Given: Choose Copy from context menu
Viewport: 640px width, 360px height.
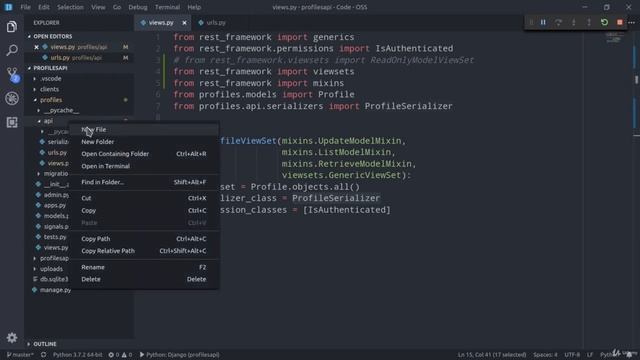Looking at the screenshot, I should click(x=144, y=210).
